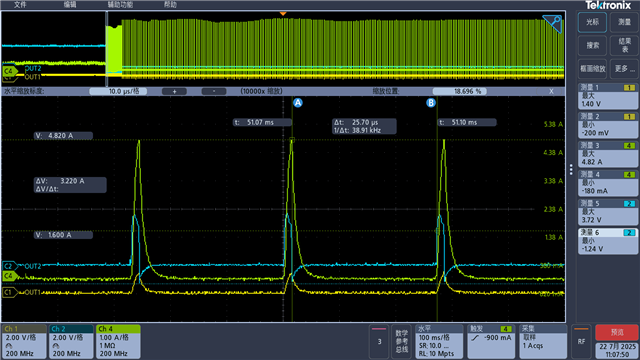Screen dimensions: 640x360
Task: Click the orange trigger position marker
Action: pos(283,14)
